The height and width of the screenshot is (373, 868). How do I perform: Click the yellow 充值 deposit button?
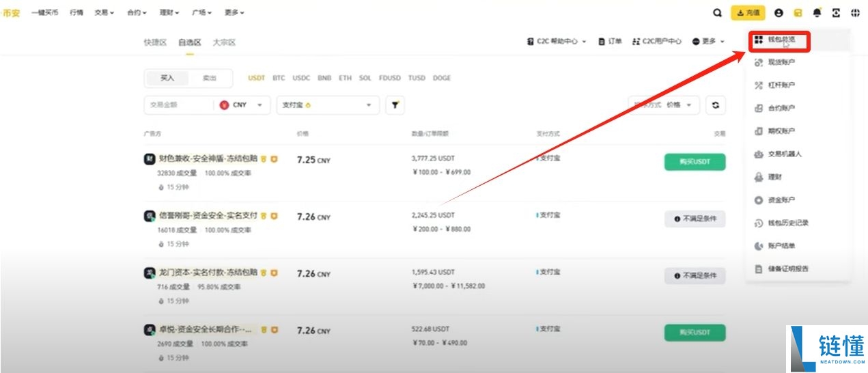[x=748, y=12]
